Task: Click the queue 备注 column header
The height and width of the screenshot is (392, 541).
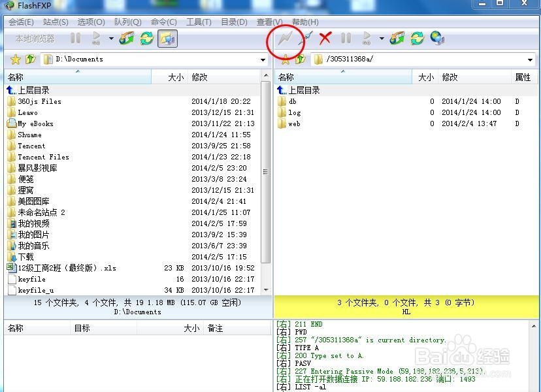Action: [237, 328]
